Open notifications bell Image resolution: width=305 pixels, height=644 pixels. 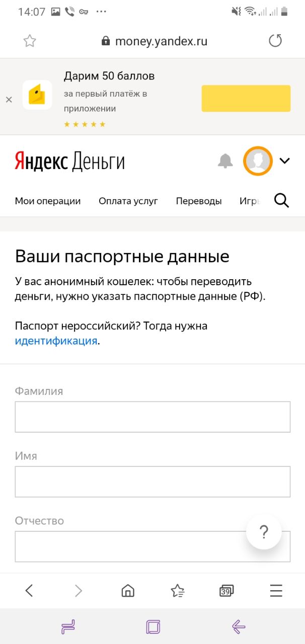click(x=225, y=161)
